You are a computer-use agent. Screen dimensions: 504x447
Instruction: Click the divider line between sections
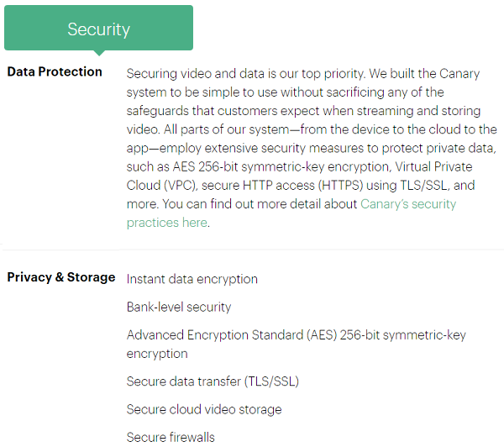pos(253,250)
